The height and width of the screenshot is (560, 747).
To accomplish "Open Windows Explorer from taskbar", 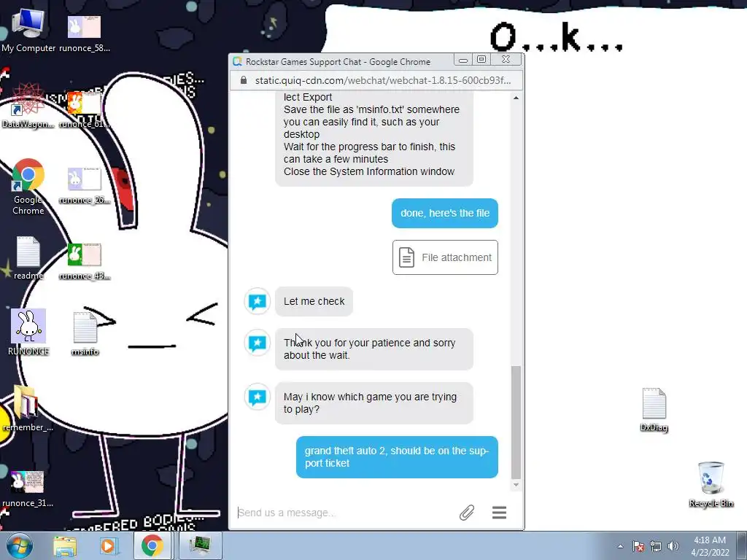I will pyautogui.click(x=65, y=545).
